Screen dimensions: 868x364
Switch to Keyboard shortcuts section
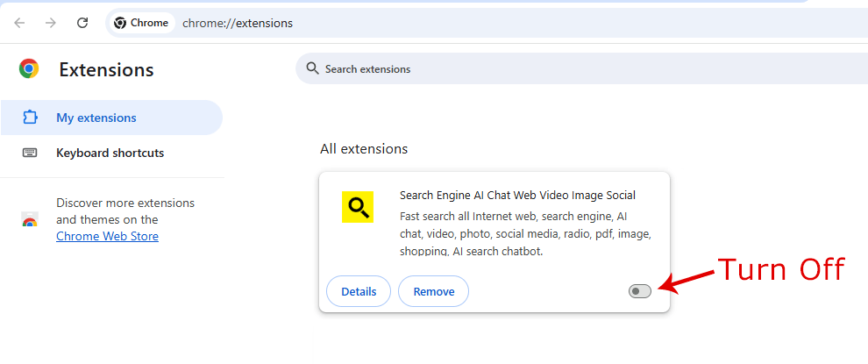click(110, 153)
